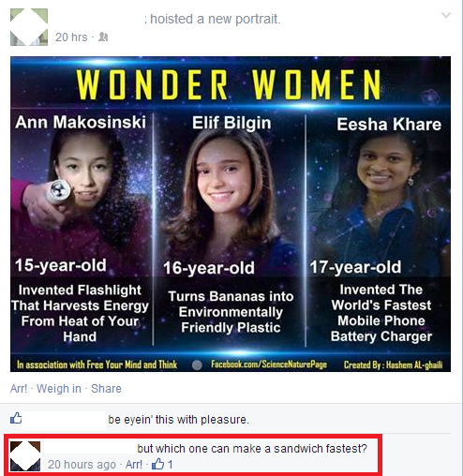Click the commenter's profile picture
Viewport: 463px width, 476px height.
point(25,456)
